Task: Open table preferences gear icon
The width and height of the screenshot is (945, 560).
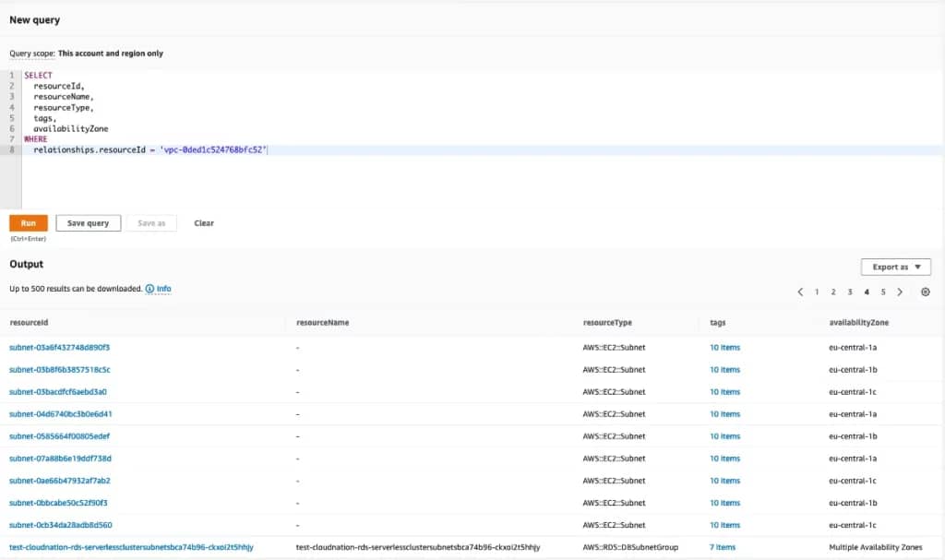Action: click(x=925, y=292)
